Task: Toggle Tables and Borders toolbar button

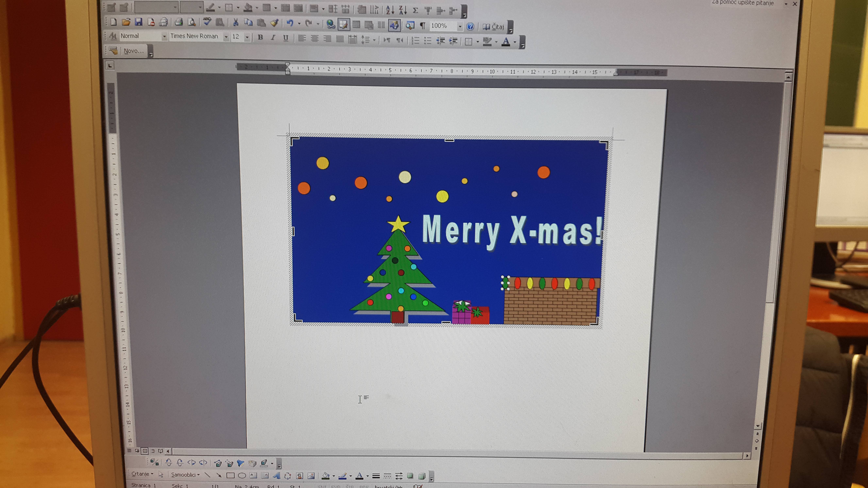Action: (343, 24)
